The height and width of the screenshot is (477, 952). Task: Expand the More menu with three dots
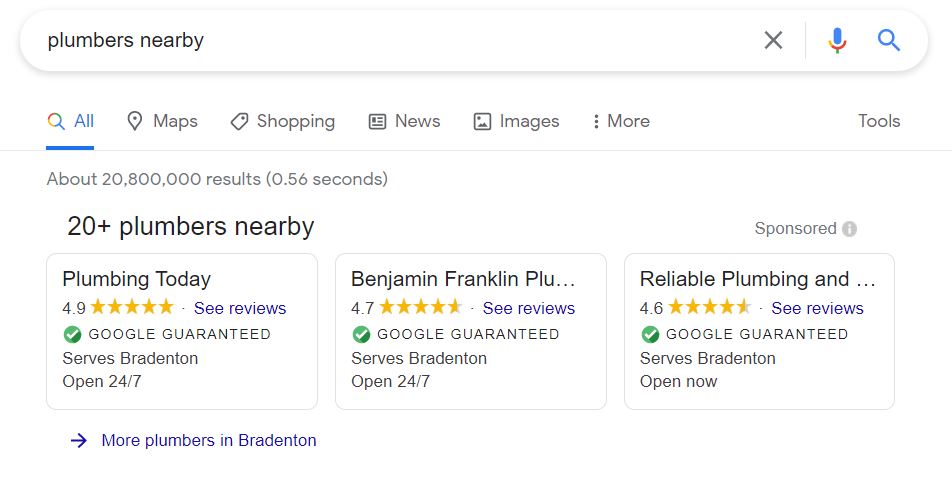(x=621, y=121)
